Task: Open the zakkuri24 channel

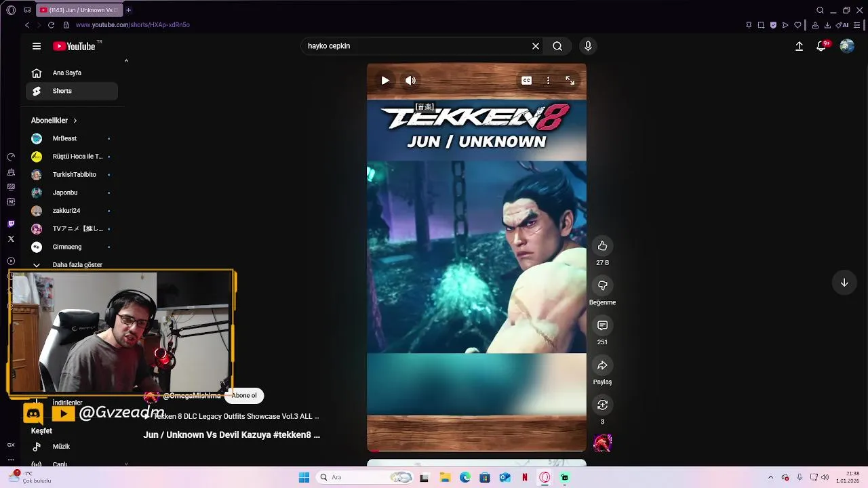Action: coord(72,211)
